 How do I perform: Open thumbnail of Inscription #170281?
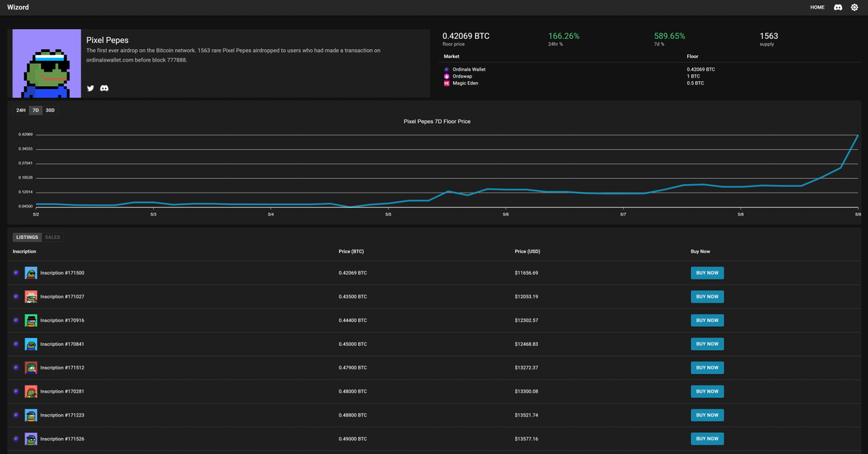point(31,391)
